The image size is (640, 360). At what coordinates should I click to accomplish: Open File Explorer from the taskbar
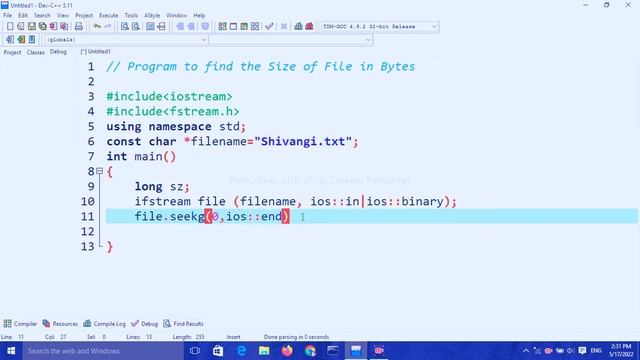point(264,351)
